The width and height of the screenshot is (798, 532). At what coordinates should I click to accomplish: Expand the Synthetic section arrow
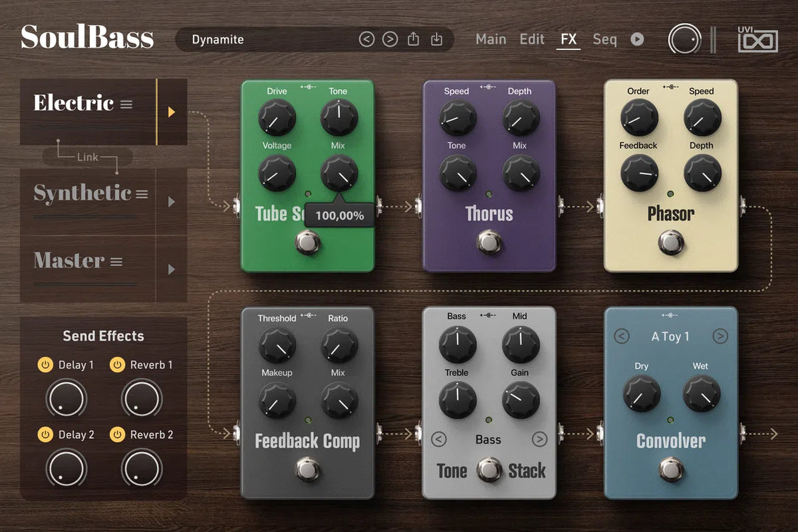[x=172, y=201]
